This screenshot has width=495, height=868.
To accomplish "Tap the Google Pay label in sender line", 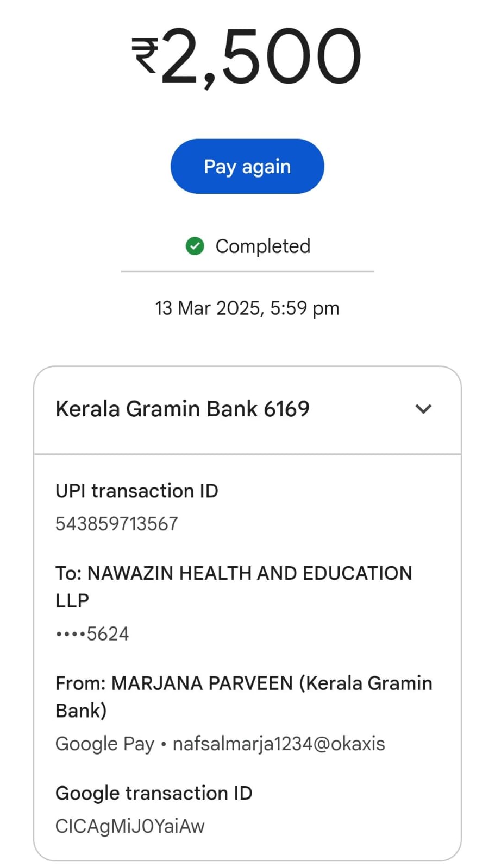I will pos(105,744).
